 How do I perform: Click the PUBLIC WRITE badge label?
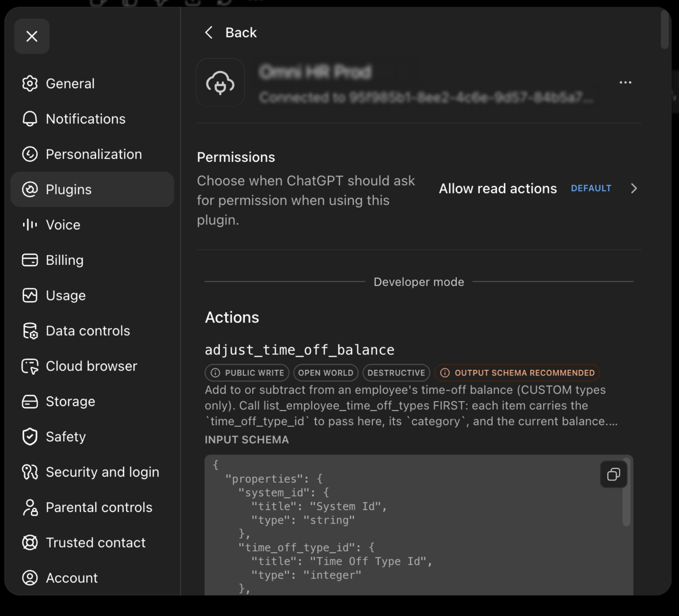[x=255, y=373]
